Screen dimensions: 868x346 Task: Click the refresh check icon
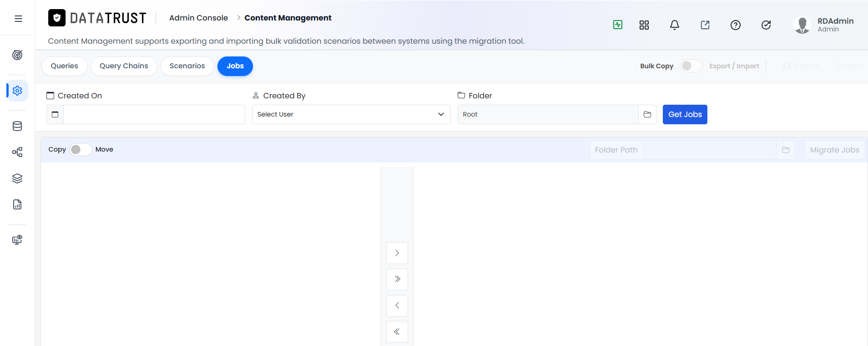[766, 25]
